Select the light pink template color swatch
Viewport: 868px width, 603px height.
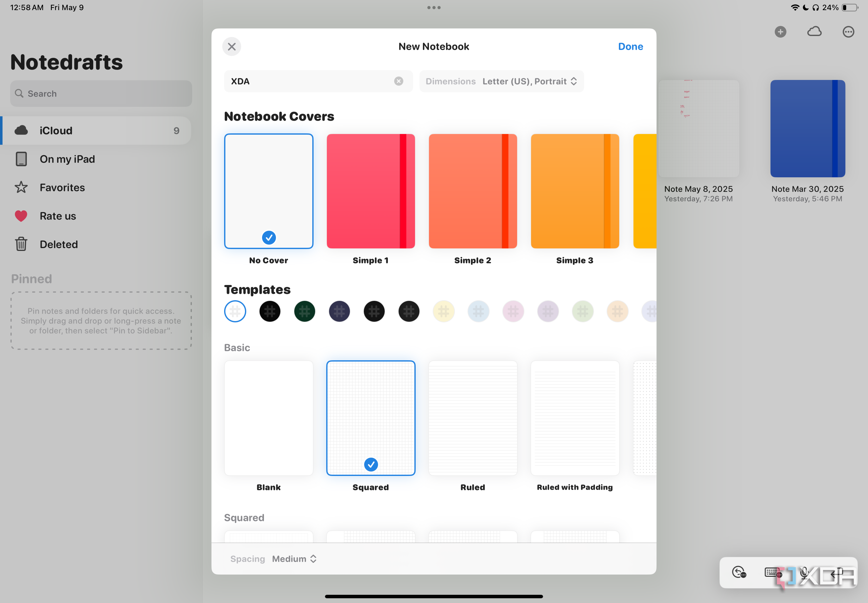pyautogui.click(x=513, y=311)
